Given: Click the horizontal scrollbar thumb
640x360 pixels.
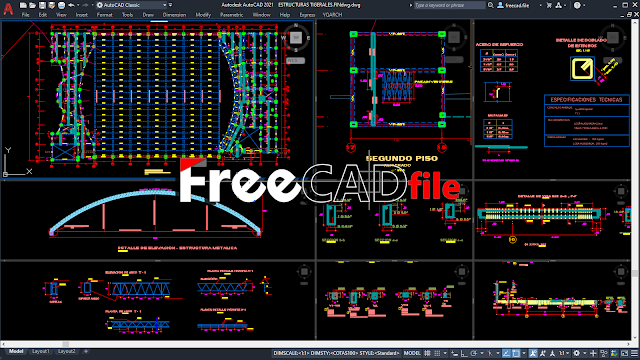Looking at the screenshot, I should pos(65,344).
